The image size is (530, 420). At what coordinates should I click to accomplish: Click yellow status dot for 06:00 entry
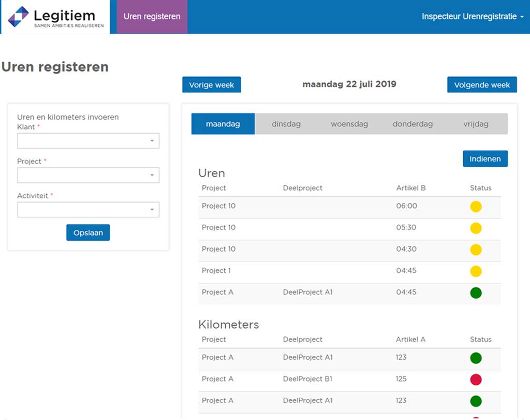coord(476,207)
